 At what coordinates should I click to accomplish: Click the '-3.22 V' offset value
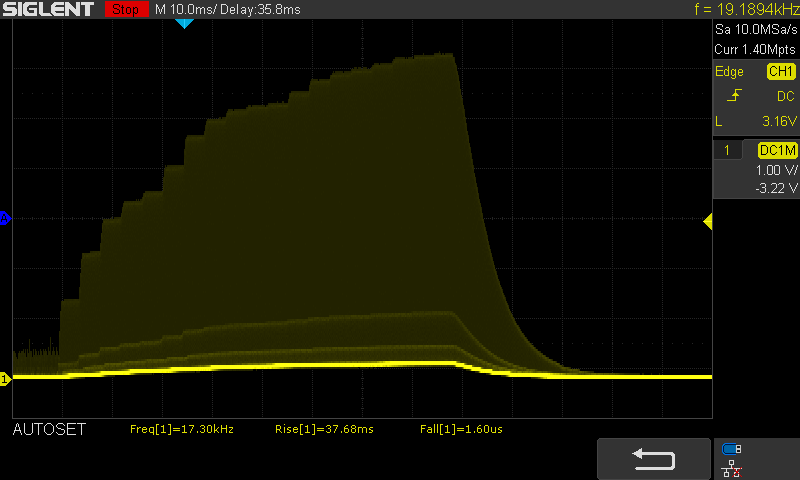pyautogui.click(x=776, y=188)
